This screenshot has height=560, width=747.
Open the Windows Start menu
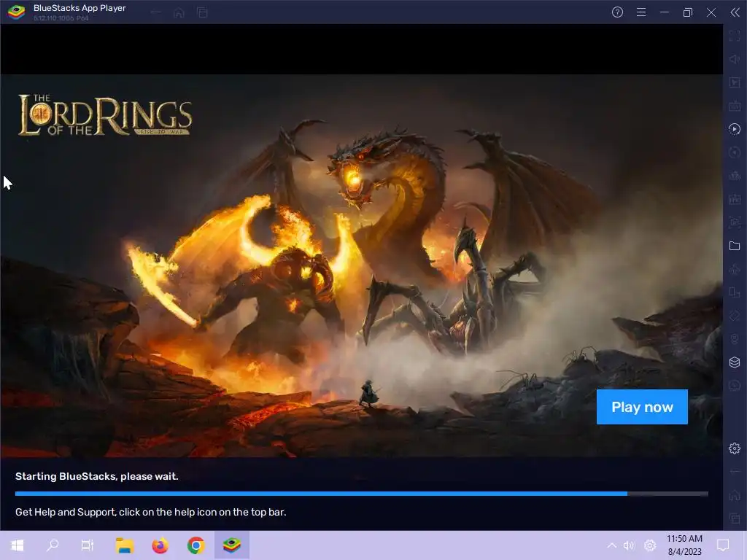tap(18, 545)
